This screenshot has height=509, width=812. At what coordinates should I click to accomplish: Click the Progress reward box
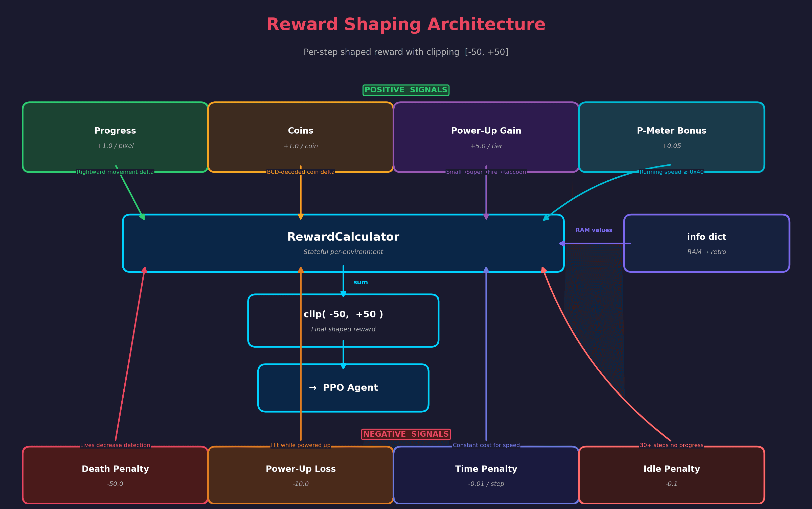pyautogui.click(x=115, y=137)
